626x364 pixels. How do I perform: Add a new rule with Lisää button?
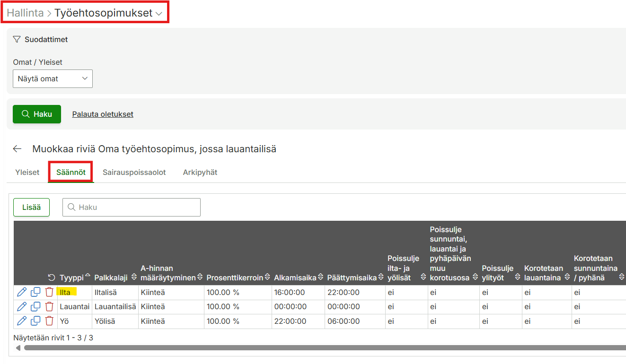coord(31,207)
